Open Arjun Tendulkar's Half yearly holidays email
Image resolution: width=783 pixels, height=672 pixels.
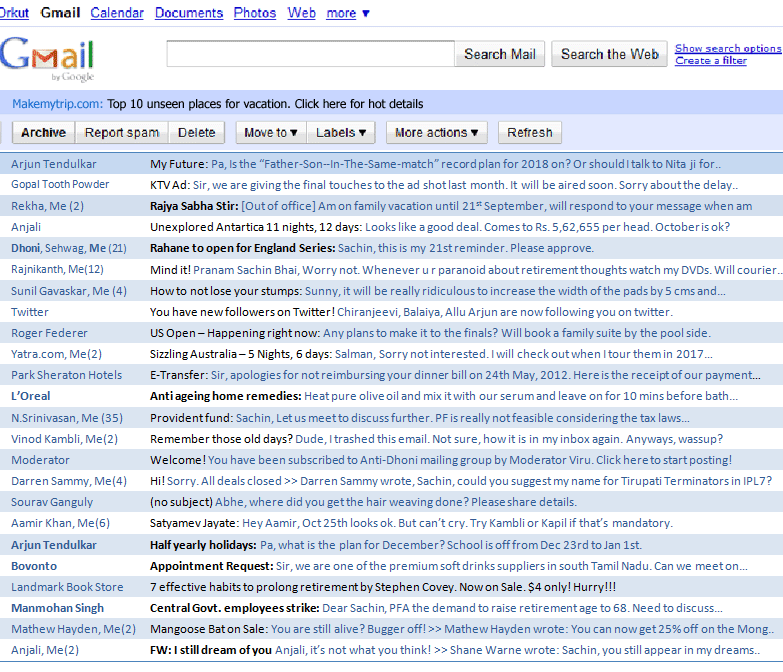point(392,545)
